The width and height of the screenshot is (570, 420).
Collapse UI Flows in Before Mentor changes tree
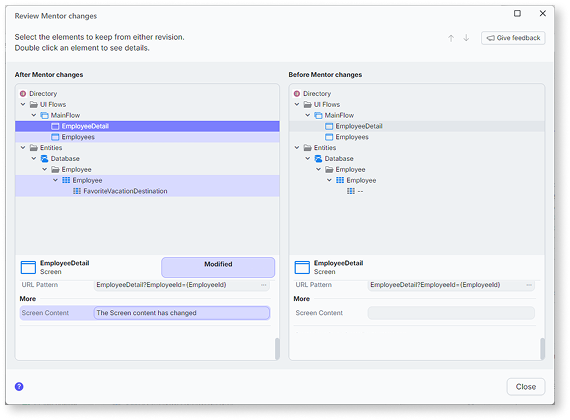pos(297,104)
